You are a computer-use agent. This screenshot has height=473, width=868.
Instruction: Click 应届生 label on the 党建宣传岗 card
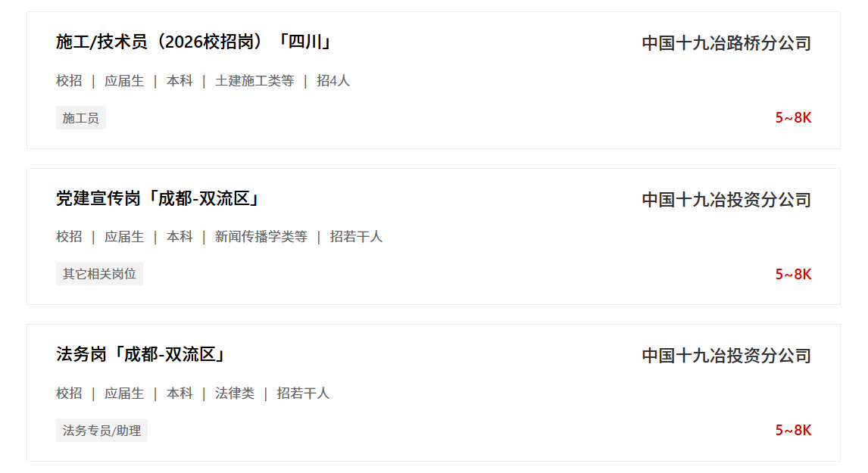pyautogui.click(x=124, y=237)
